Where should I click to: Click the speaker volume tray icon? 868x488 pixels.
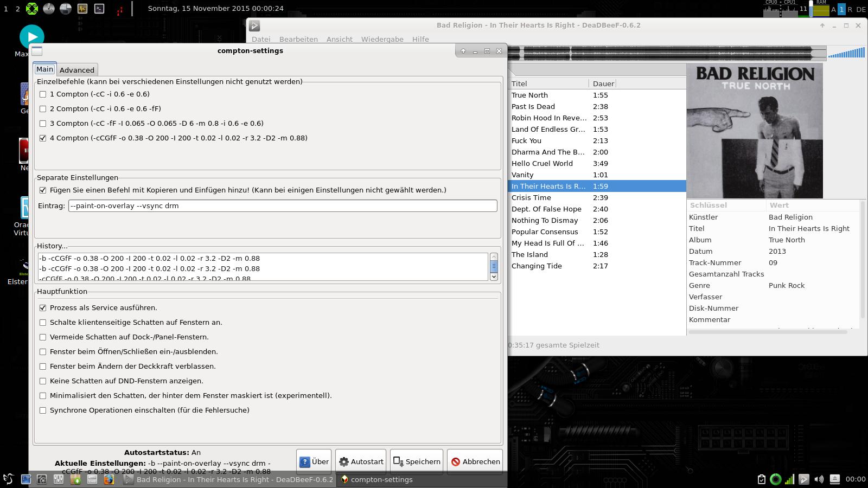819,479
